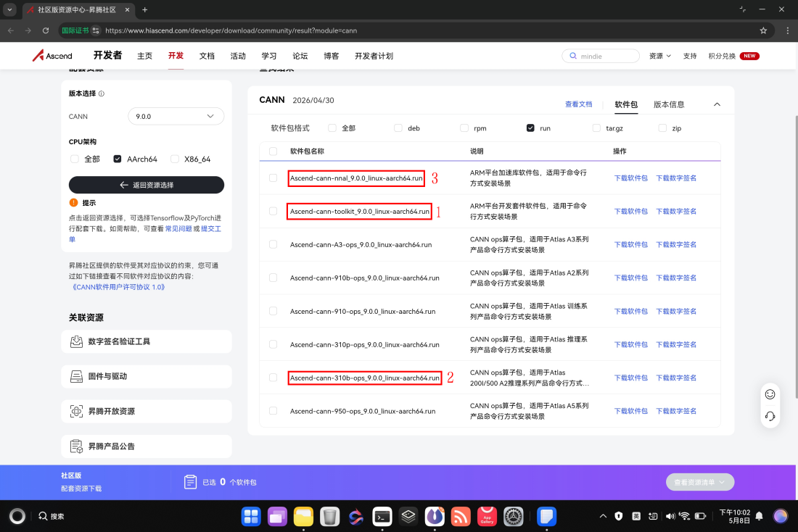This screenshot has height=532, width=798.
Task: Click the 返回资源选择 button
Action: pyautogui.click(x=147, y=185)
